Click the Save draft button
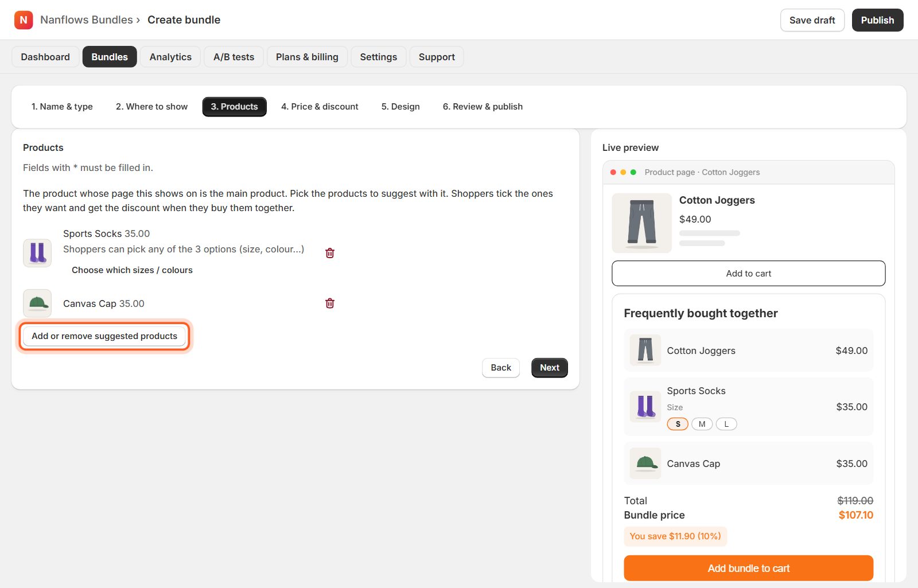Image resolution: width=918 pixels, height=588 pixels. (x=812, y=20)
